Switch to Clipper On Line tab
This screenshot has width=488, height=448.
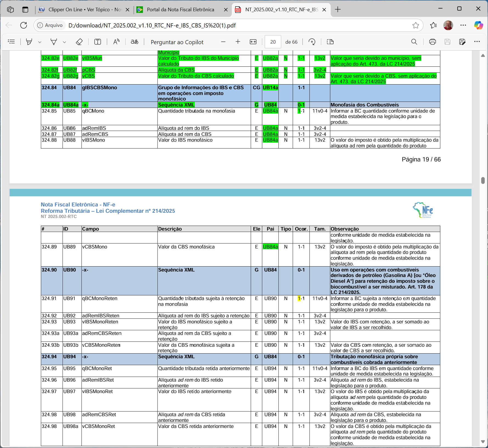[84, 10]
